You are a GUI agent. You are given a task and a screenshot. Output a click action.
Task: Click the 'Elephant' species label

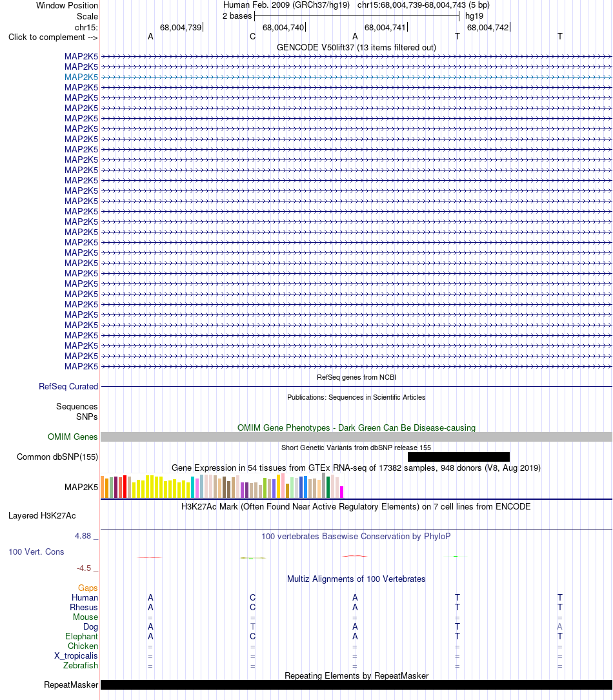pos(82,637)
